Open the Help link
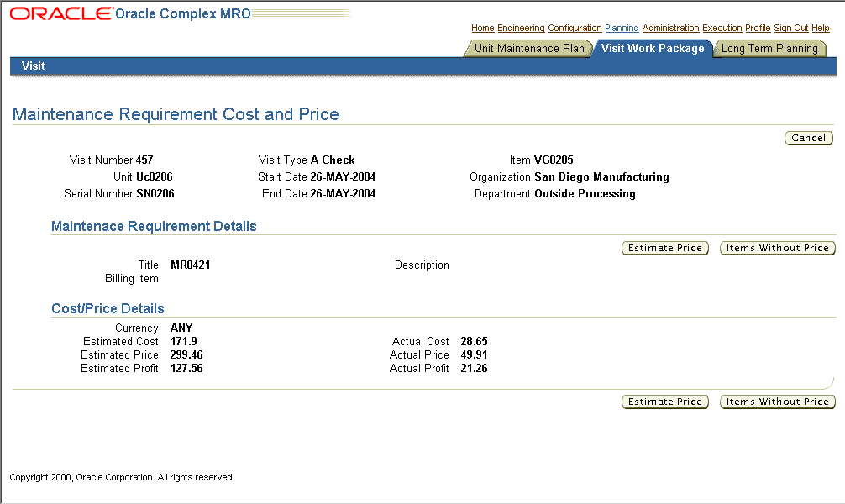The height and width of the screenshot is (504, 845). coord(821,29)
